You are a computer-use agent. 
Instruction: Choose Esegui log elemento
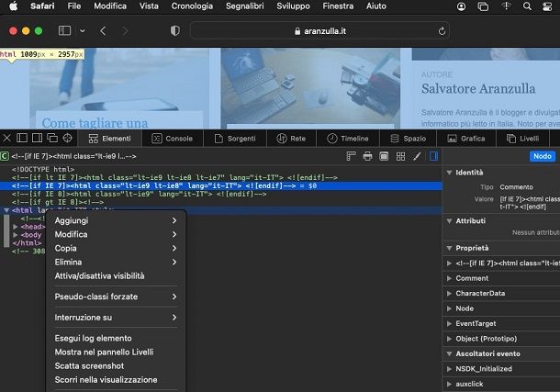click(116, 338)
